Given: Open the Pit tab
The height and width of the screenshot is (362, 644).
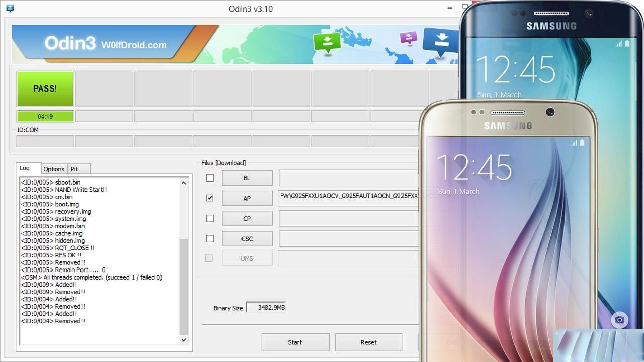Looking at the screenshot, I should pos(79,169).
